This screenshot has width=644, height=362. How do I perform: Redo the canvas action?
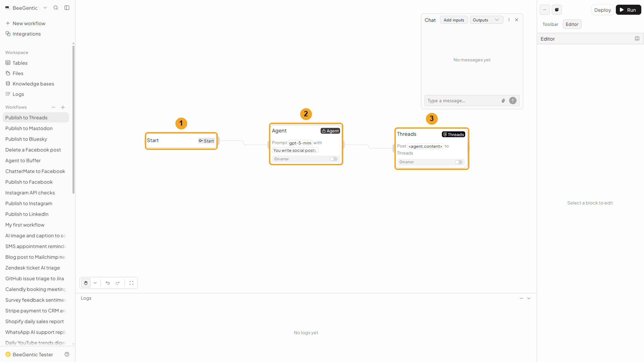click(118, 283)
